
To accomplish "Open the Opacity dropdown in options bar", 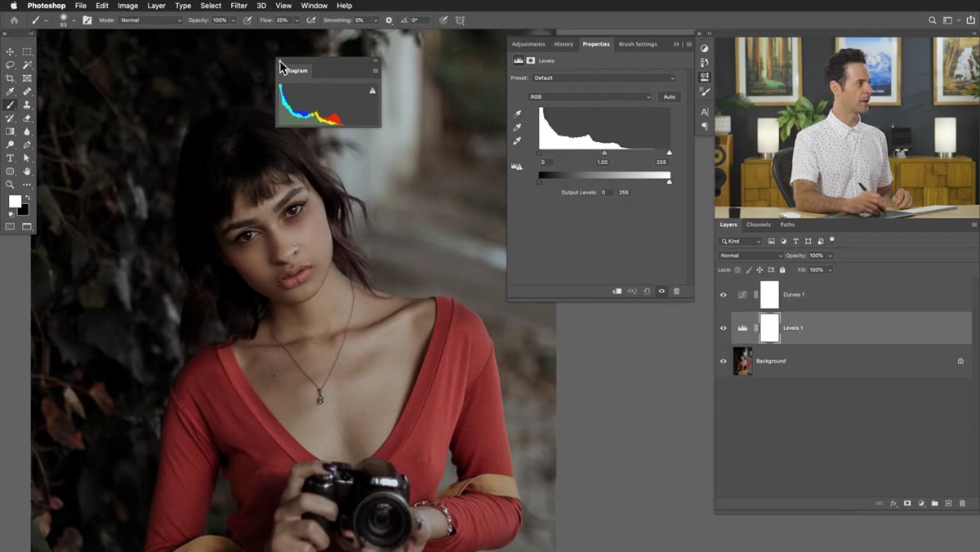I will coord(232,20).
